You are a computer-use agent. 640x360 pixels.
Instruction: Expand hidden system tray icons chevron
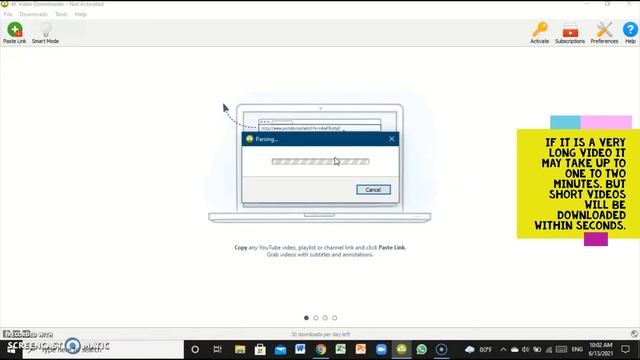pos(503,350)
